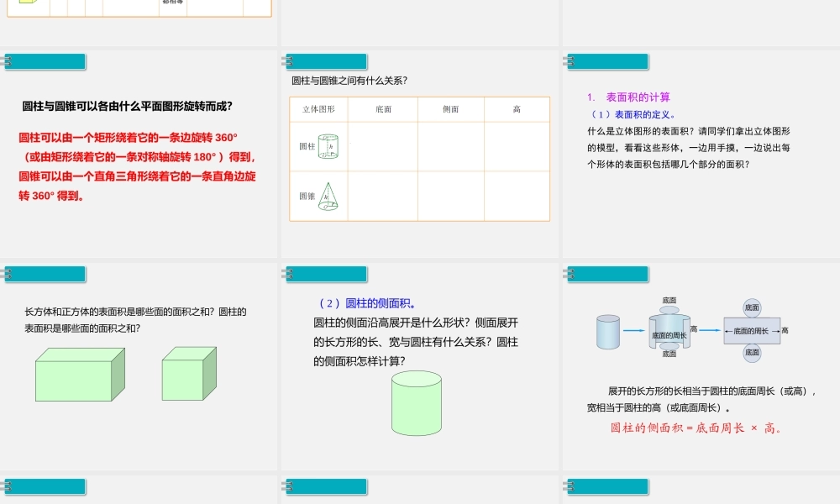
Task: Click the small blue cylinder in the unfolding diagram
Action: tap(606, 331)
